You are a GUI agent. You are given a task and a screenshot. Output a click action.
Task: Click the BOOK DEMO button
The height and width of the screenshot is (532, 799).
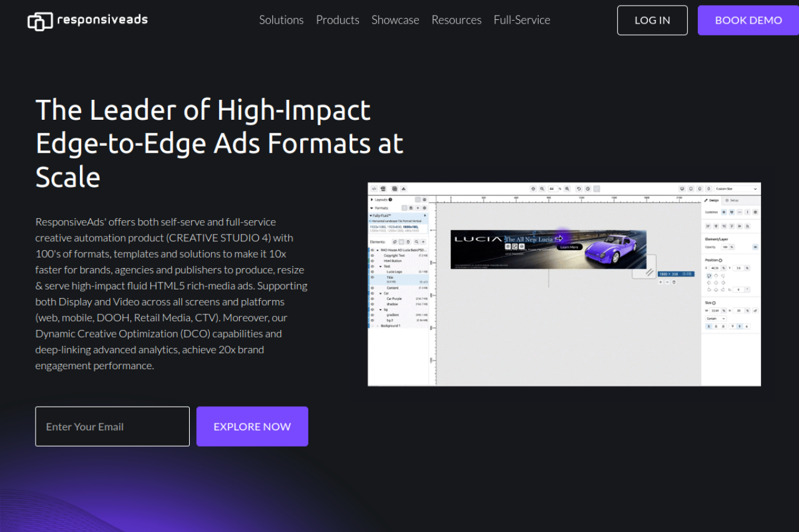point(748,20)
